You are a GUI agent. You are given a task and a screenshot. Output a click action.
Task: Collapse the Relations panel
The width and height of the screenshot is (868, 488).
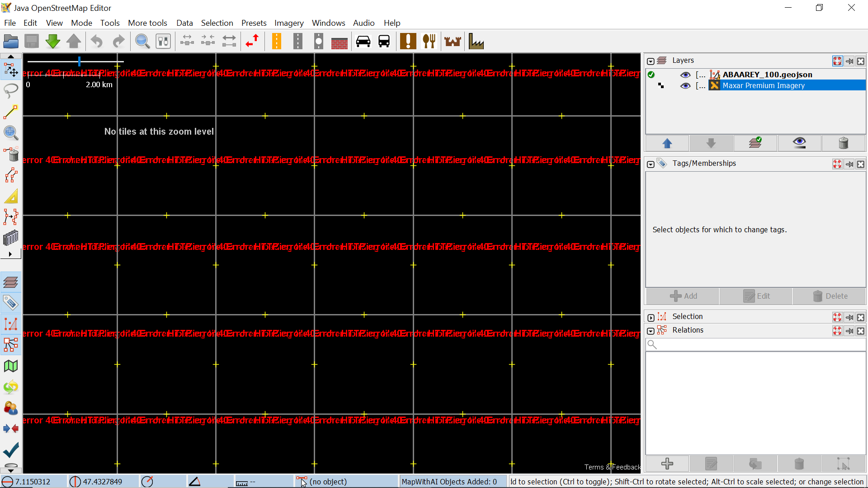[651, 331]
